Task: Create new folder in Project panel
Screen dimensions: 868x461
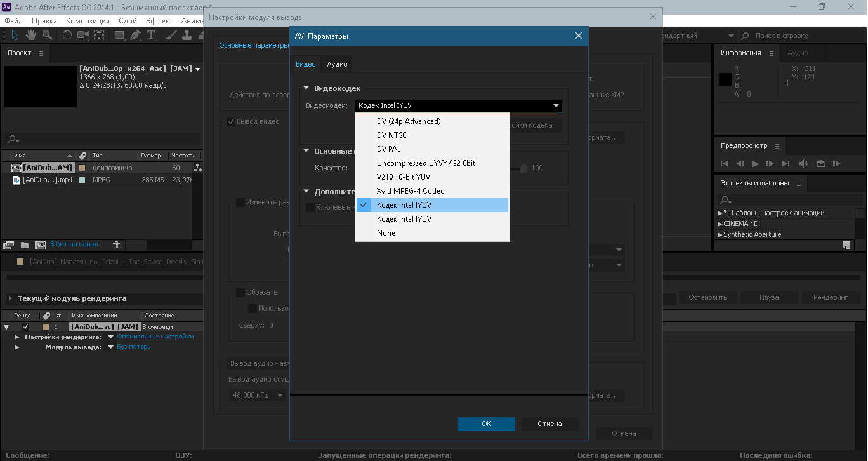Action: pyautogui.click(x=25, y=244)
